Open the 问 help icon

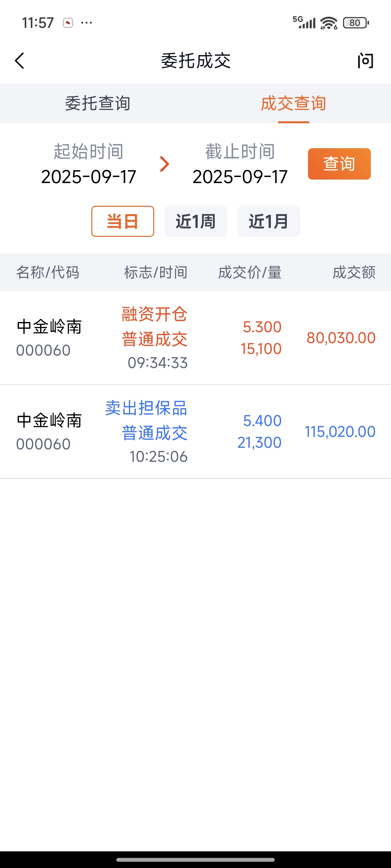click(x=365, y=61)
